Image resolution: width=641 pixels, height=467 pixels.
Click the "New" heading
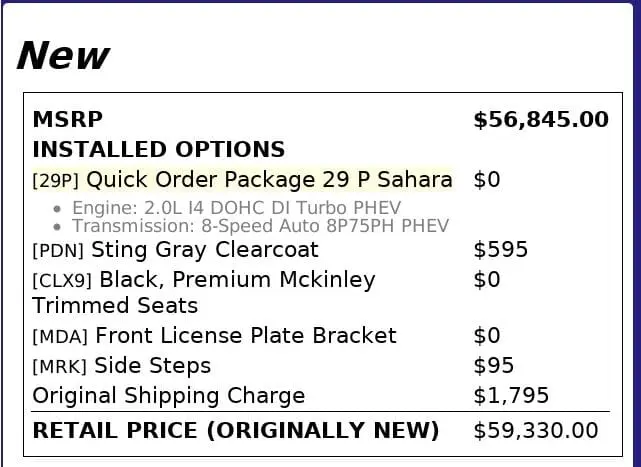[x=63, y=55]
